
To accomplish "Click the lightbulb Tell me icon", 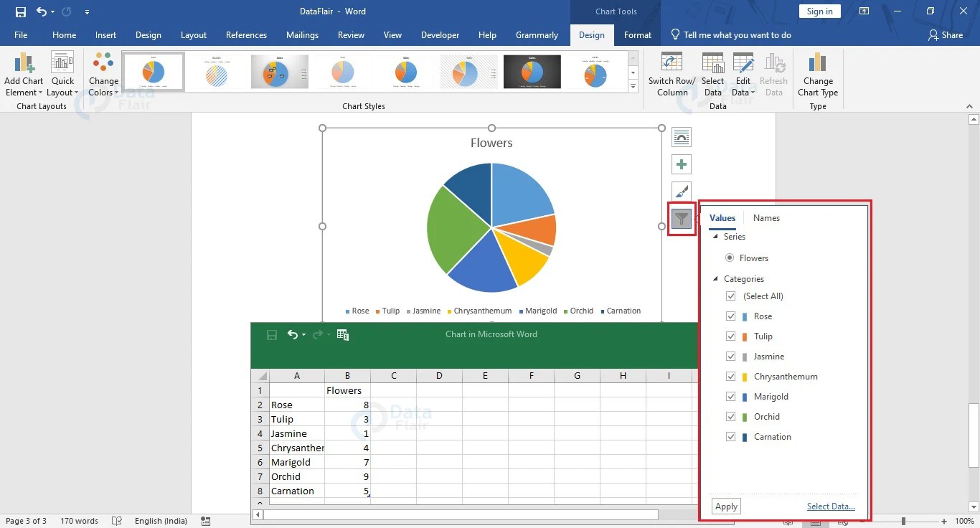I will pyautogui.click(x=675, y=34).
